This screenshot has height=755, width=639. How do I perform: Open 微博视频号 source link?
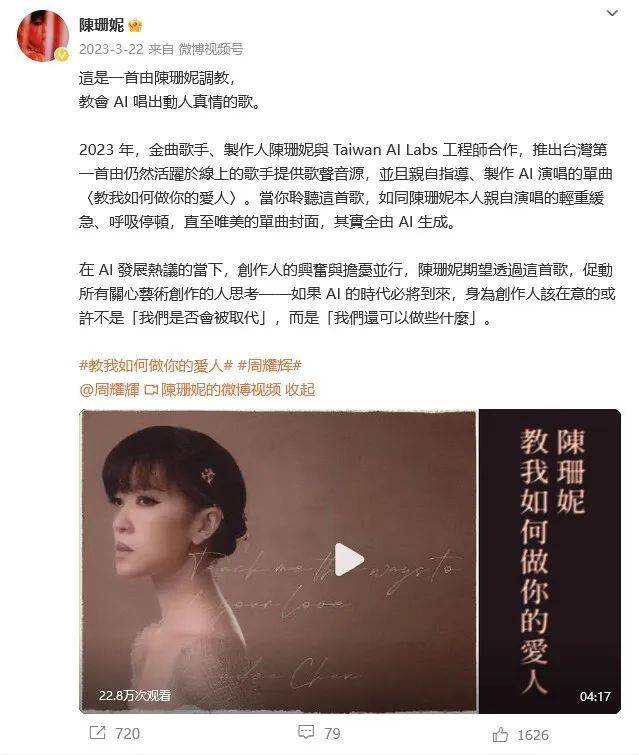coord(211,49)
